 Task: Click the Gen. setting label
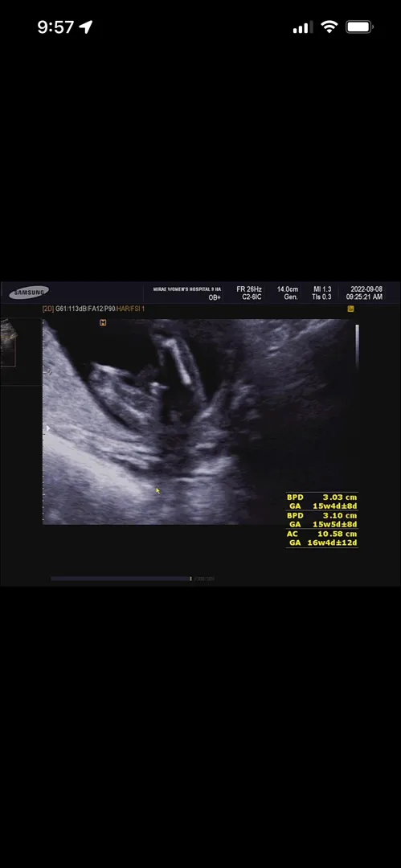coord(291,297)
